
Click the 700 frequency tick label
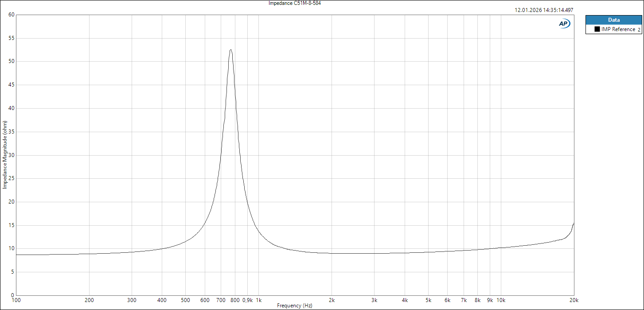(x=221, y=300)
